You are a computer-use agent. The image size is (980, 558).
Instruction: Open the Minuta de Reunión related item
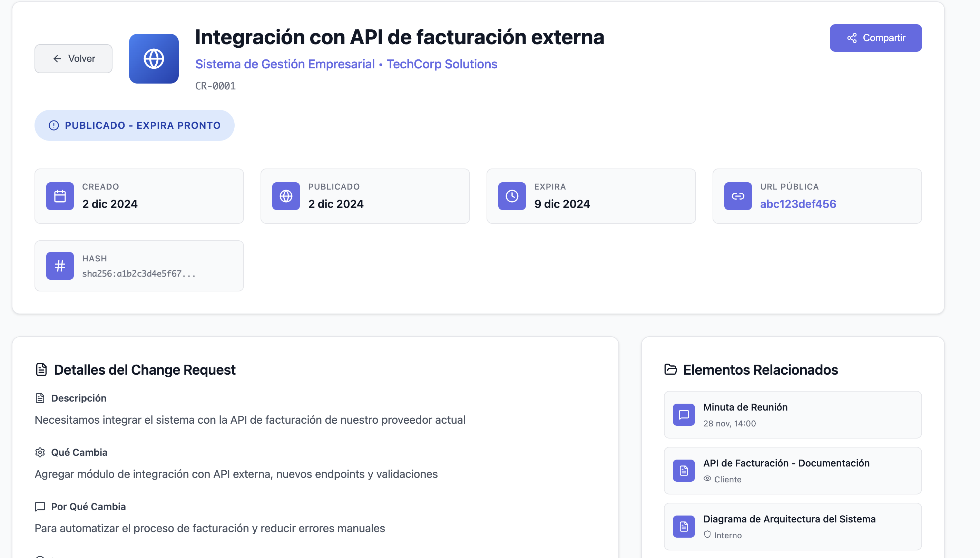click(745, 407)
